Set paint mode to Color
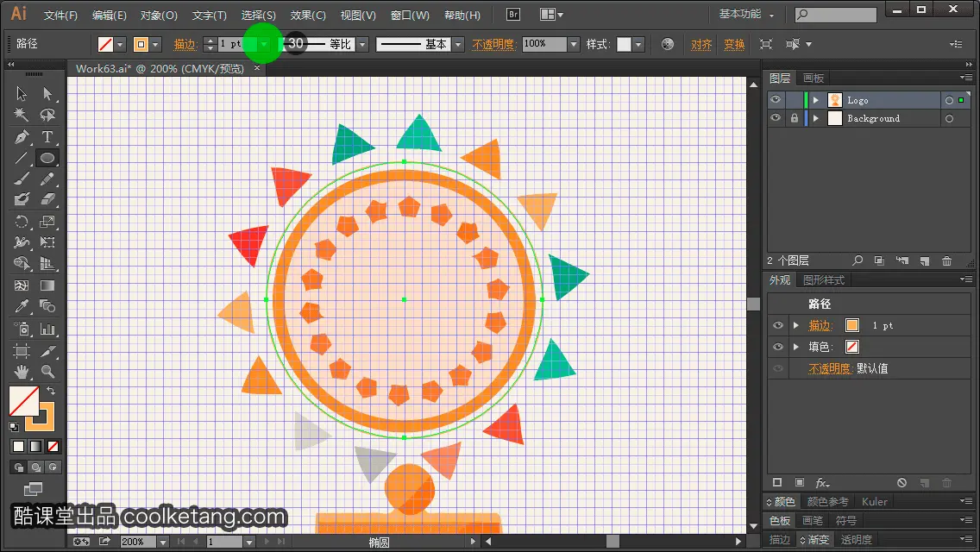Viewport: 980px width, 552px height. [19, 447]
